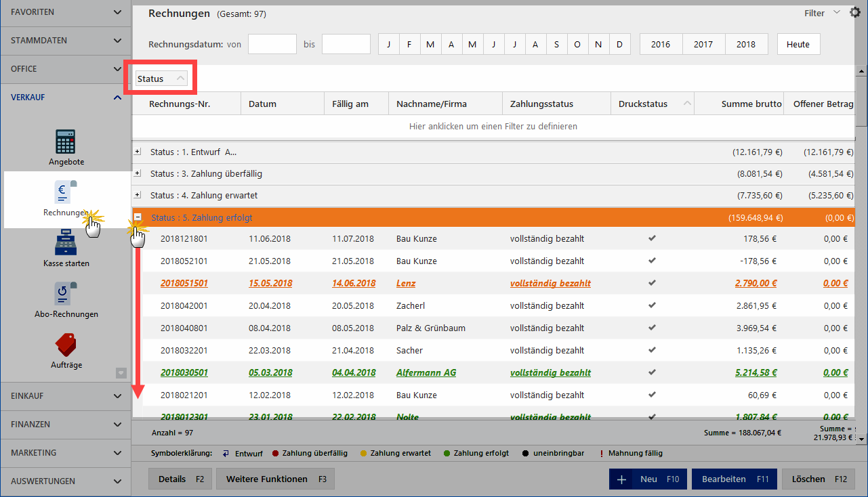Click print checkmark in Sacher row

[652, 350]
